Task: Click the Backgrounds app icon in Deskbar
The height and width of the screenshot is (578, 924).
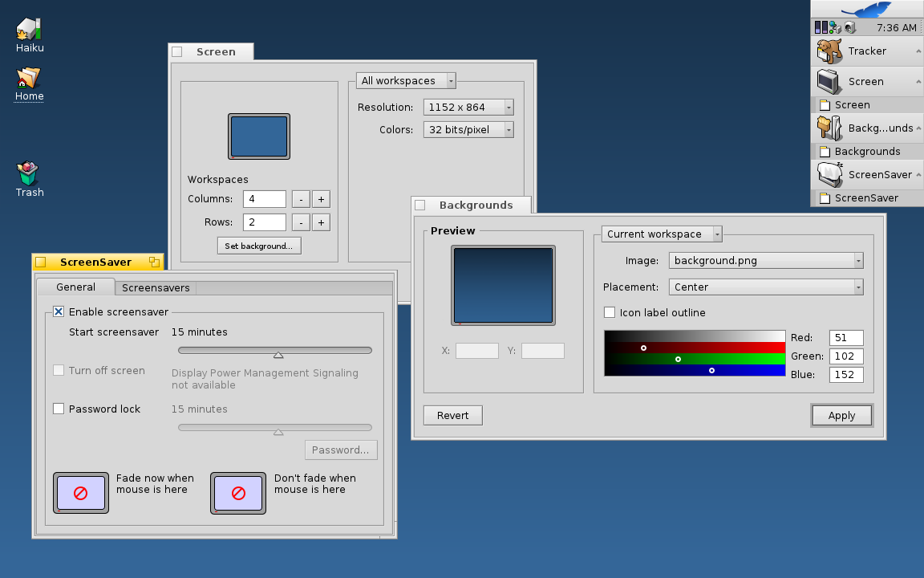Action: [829, 128]
